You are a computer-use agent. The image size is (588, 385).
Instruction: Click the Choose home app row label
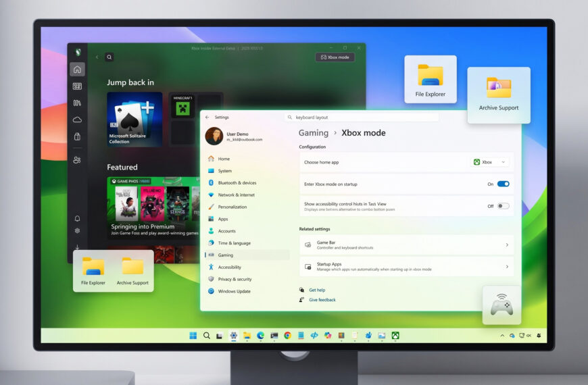(322, 162)
